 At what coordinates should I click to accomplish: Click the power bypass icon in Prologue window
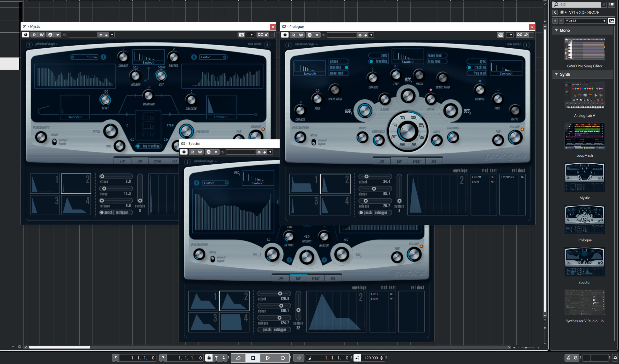click(285, 35)
